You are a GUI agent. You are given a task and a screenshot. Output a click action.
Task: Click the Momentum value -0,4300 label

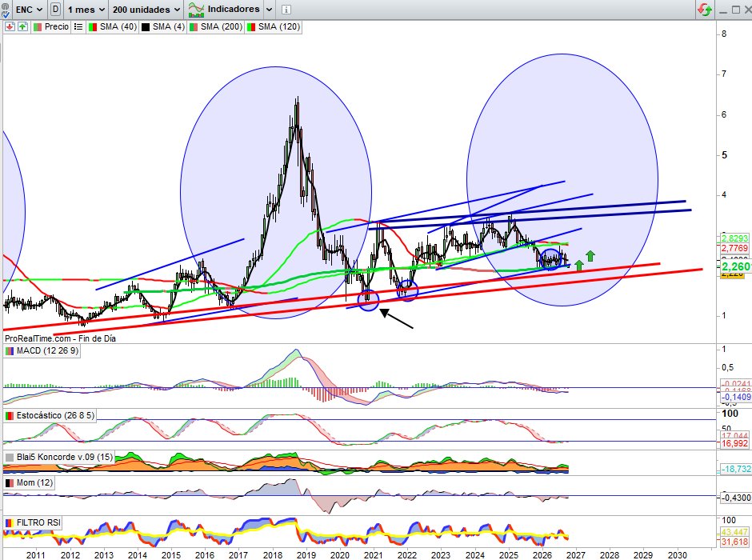(736, 498)
